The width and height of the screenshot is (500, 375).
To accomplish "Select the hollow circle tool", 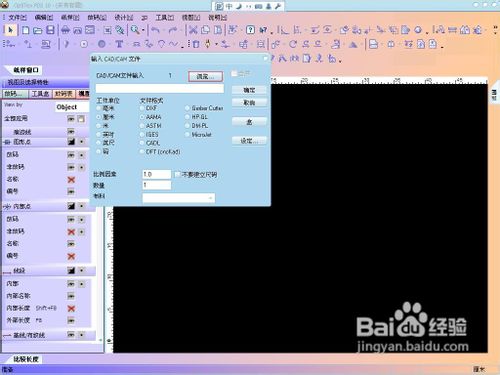I will pyautogui.click(x=84, y=44).
